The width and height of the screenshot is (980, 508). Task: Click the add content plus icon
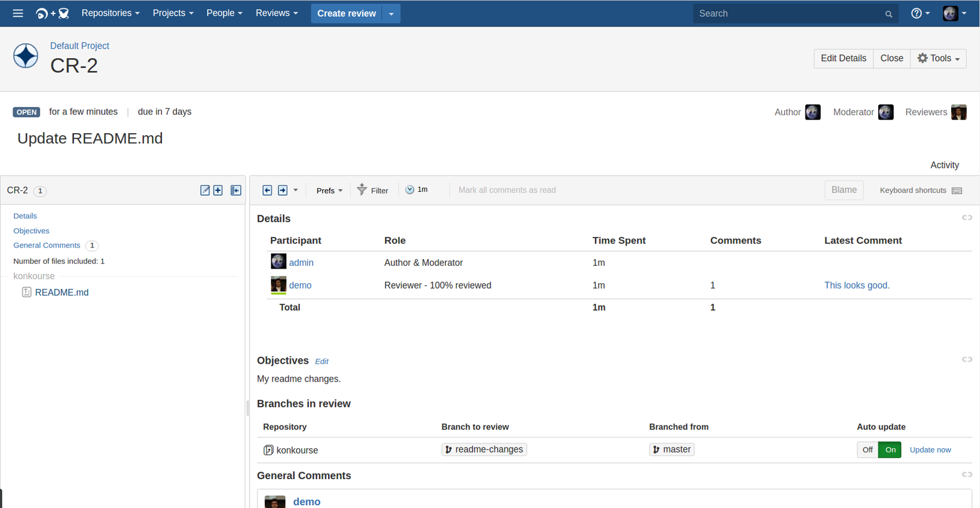[x=218, y=190]
